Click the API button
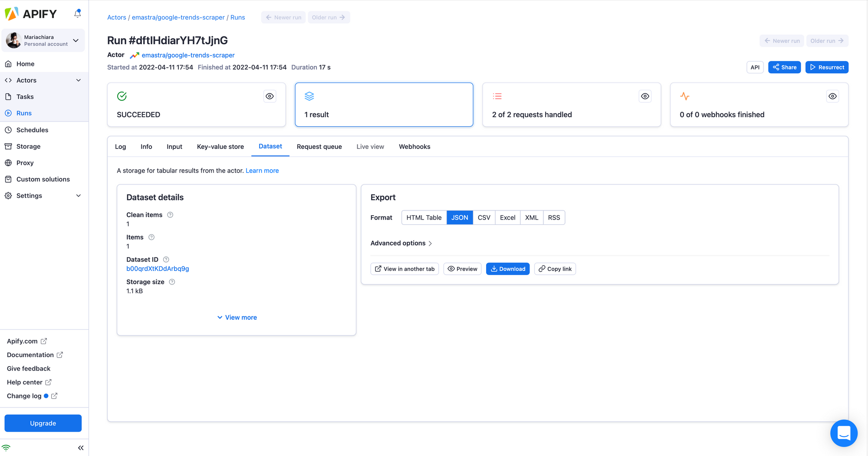 coord(755,67)
